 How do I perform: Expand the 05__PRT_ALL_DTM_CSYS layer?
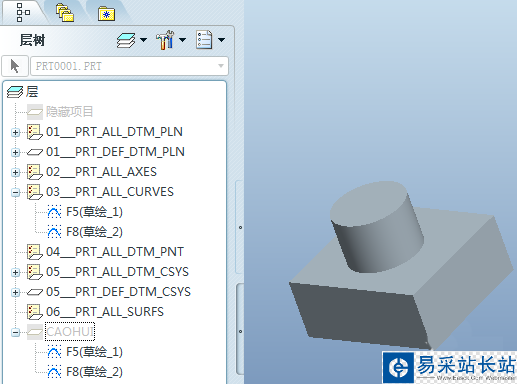[x=15, y=273]
